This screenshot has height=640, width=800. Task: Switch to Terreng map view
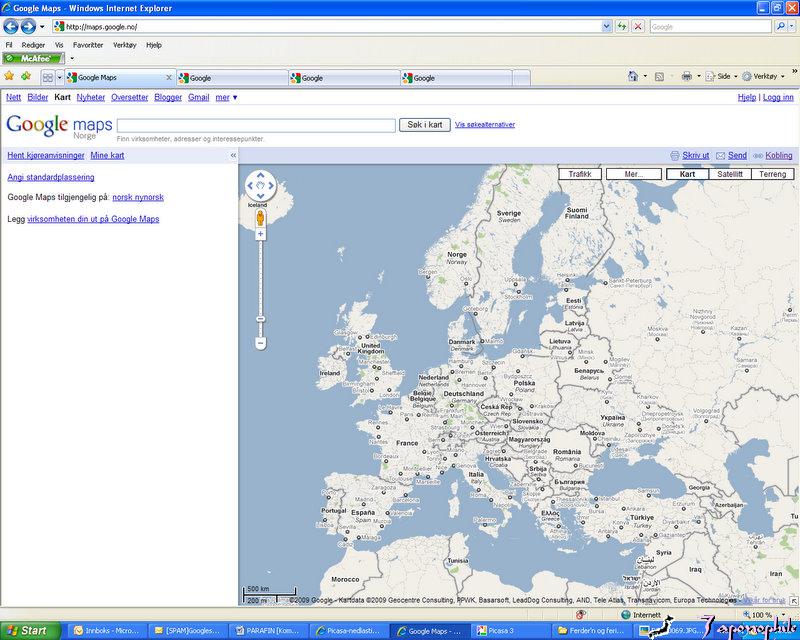tap(772, 174)
